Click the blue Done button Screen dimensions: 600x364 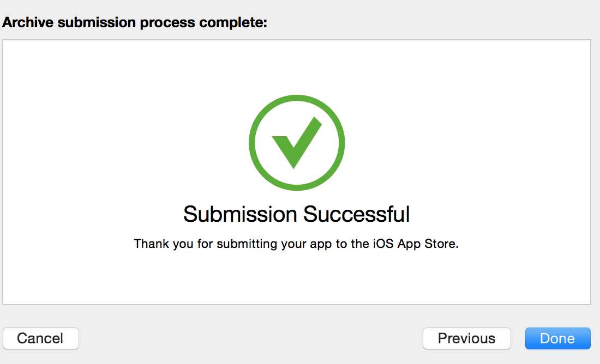557,338
